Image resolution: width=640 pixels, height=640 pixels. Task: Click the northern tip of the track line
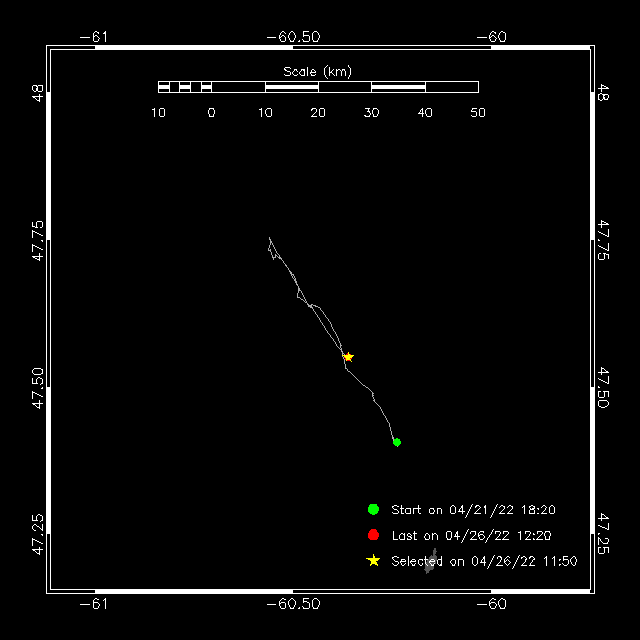269,238
